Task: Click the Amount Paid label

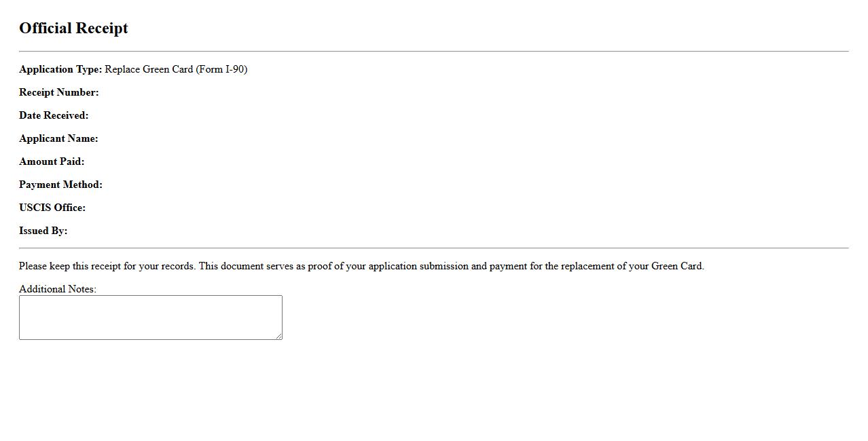Action: tap(52, 161)
